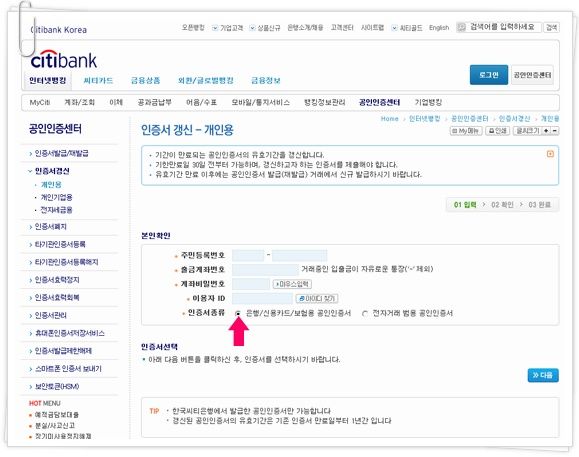
Task: Open 금융상품 main tab
Action: (145, 80)
